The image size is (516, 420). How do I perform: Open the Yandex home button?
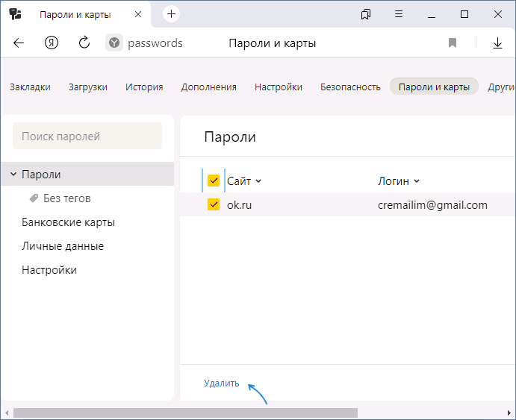52,43
